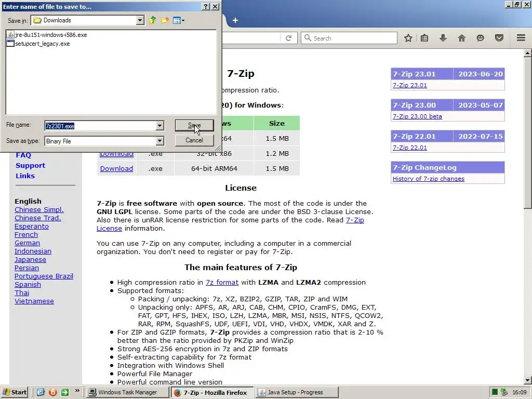This screenshot has height=399, width=532.
Task: Click the help question mark in dialog title
Action: tap(206, 6)
